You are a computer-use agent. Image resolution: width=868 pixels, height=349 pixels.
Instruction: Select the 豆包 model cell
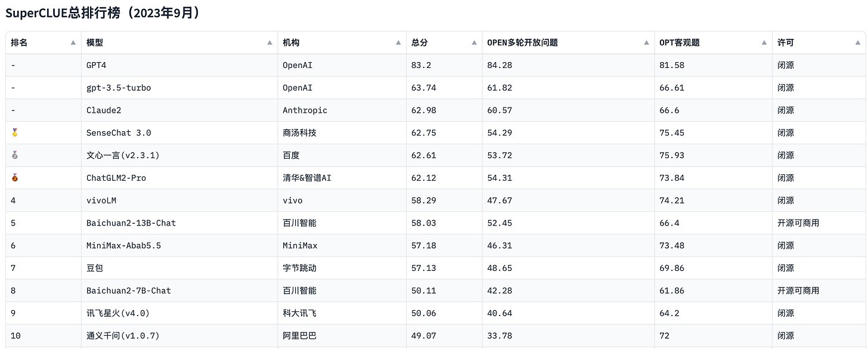[x=179, y=268]
